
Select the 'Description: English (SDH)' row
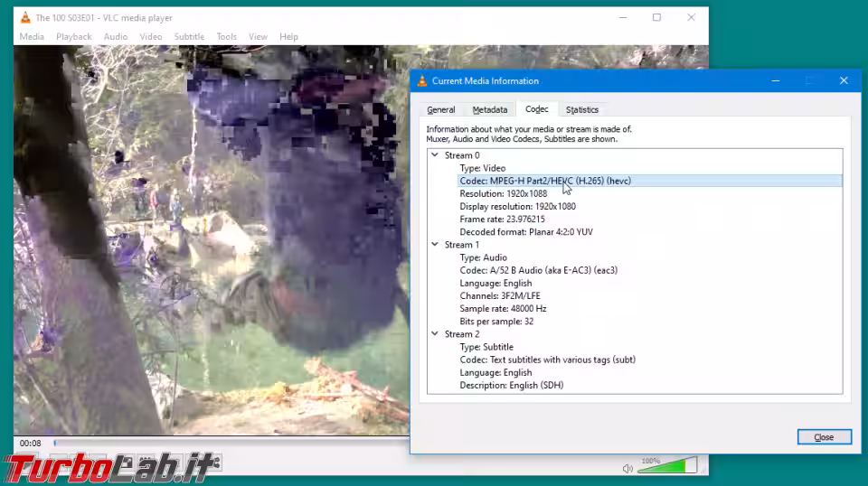click(x=512, y=386)
